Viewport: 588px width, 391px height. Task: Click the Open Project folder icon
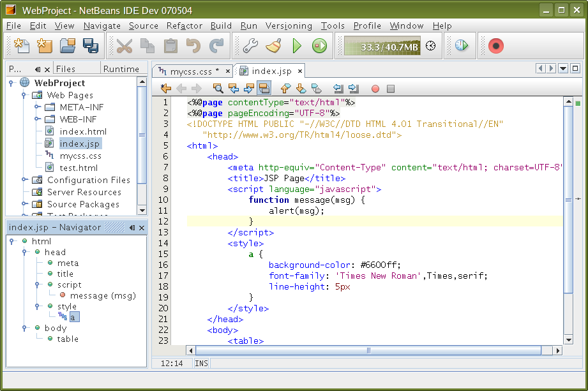68,46
